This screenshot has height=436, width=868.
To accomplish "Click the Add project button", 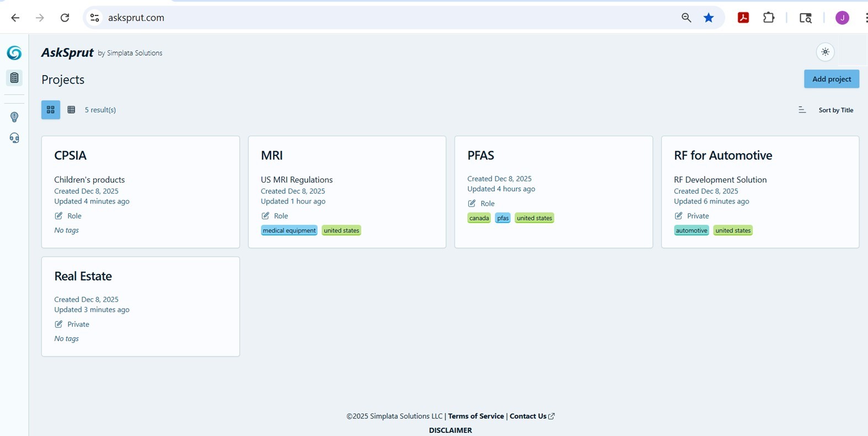I will 831,79.
